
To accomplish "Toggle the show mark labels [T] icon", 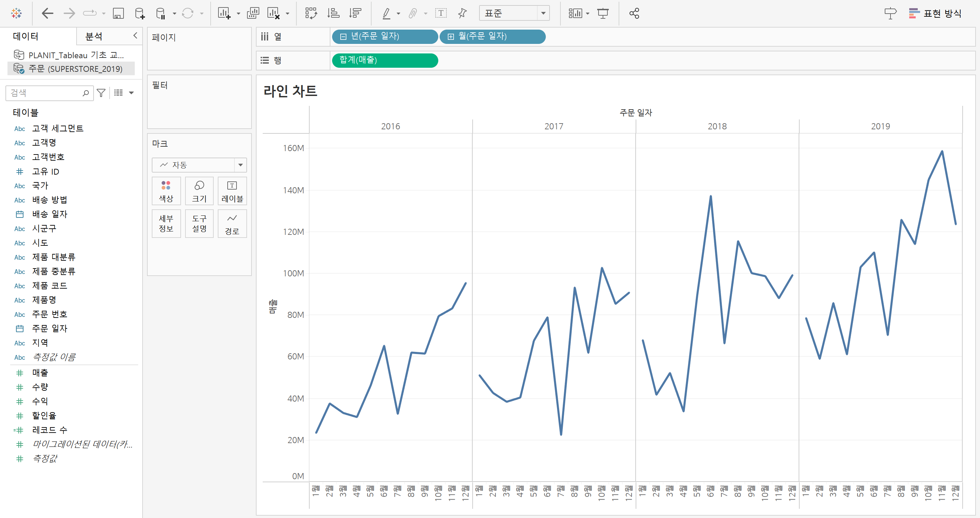I will pyautogui.click(x=441, y=13).
